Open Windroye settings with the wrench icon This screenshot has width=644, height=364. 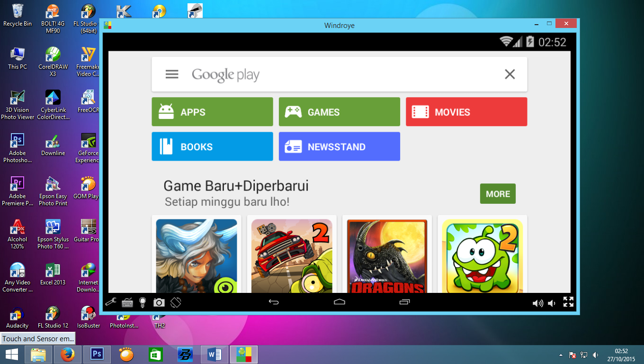(110, 302)
